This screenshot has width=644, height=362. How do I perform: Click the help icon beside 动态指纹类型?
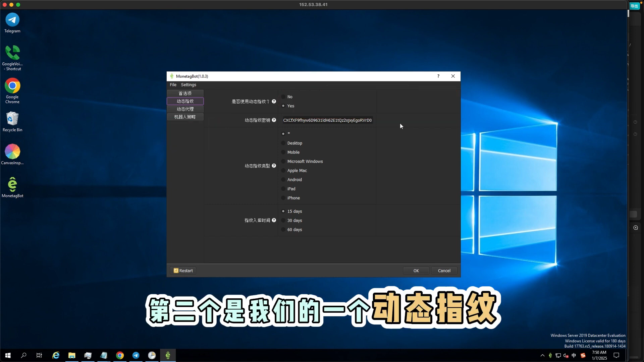[274, 166]
